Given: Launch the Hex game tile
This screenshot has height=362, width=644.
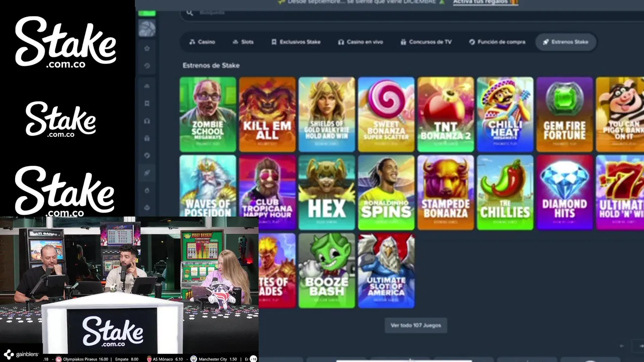Looking at the screenshot, I should [327, 193].
